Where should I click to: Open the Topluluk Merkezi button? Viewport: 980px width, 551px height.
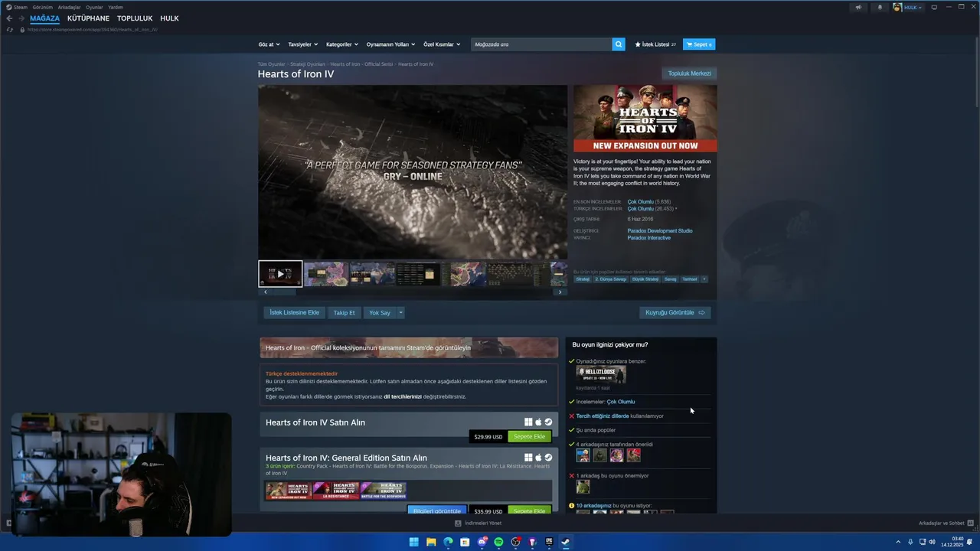pyautogui.click(x=689, y=73)
